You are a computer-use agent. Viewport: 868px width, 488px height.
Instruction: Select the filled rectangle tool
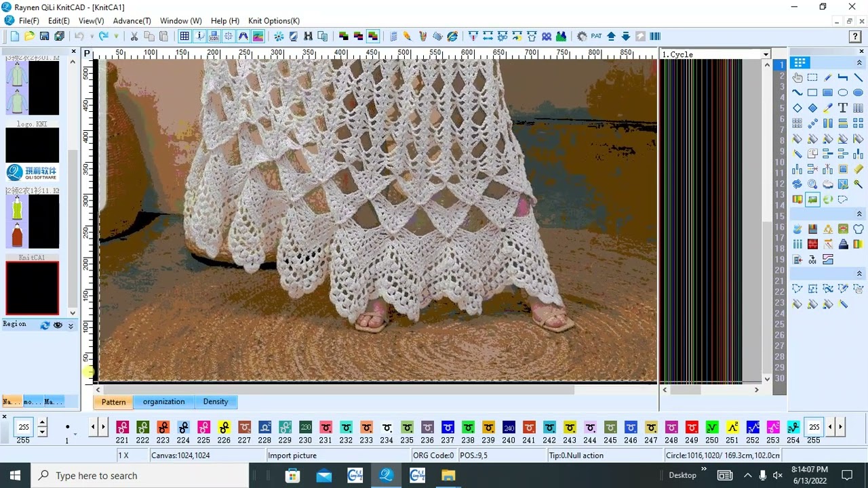827,93
